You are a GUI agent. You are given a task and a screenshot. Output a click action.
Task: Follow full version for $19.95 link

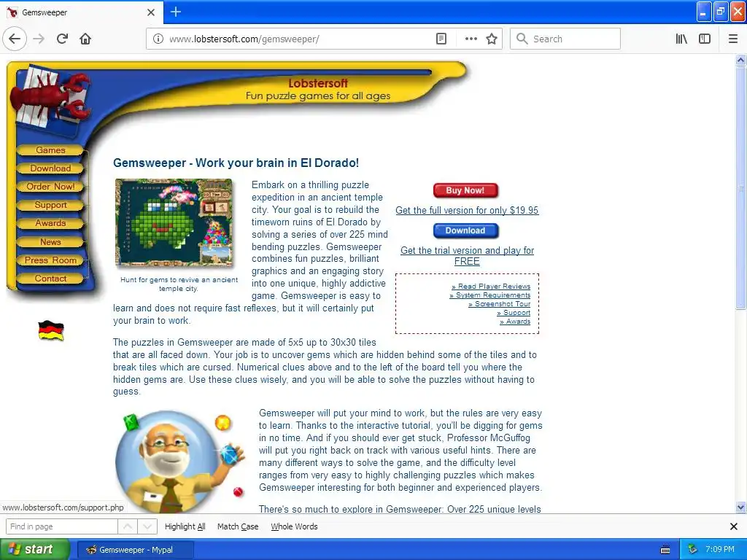pyautogui.click(x=467, y=211)
